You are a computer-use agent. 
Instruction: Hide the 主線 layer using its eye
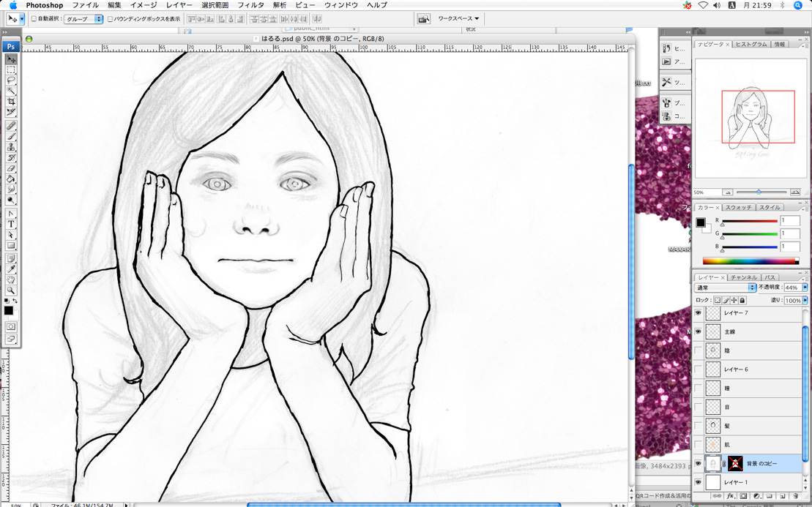click(x=698, y=331)
